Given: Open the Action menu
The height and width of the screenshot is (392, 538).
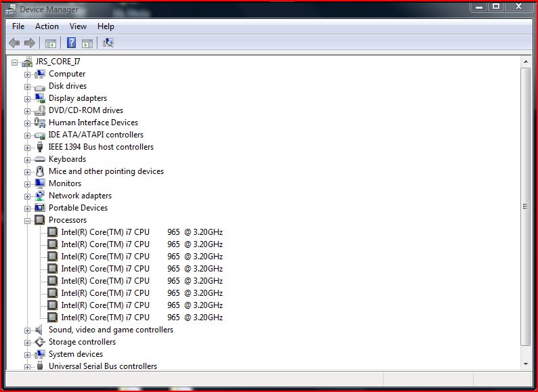Looking at the screenshot, I should (x=47, y=26).
